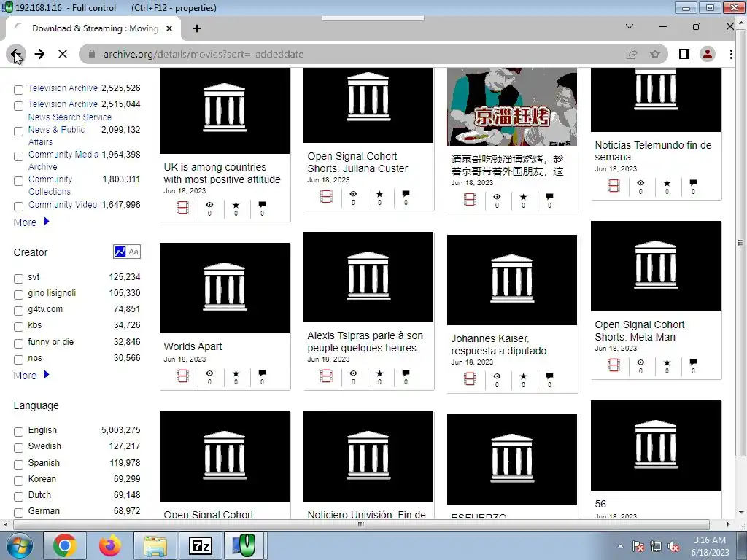Image resolution: width=747 pixels, height=560 pixels.
Task: Open Chrome three-dot menu
Action: 731,54
